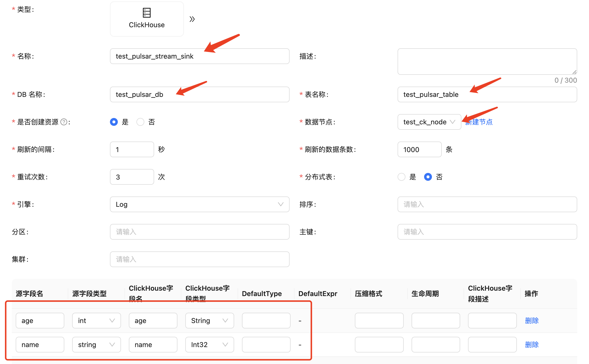This screenshot has width=589, height=364.
Task: Open help tooltip next to 是否创建资源
Action: click(x=64, y=122)
